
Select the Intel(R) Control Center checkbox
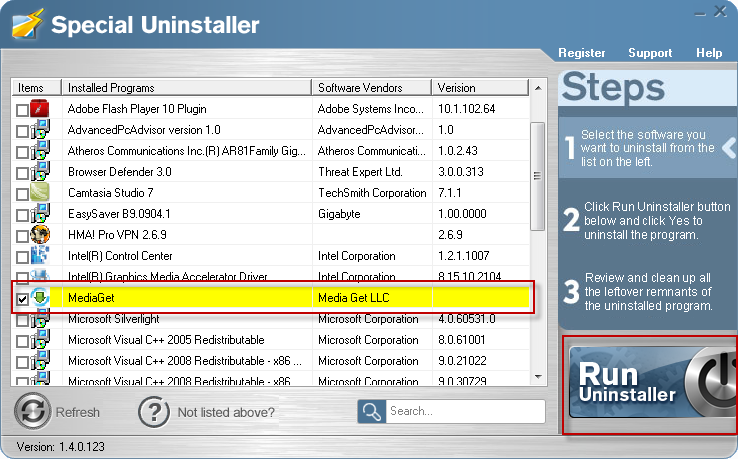(22, 258)
